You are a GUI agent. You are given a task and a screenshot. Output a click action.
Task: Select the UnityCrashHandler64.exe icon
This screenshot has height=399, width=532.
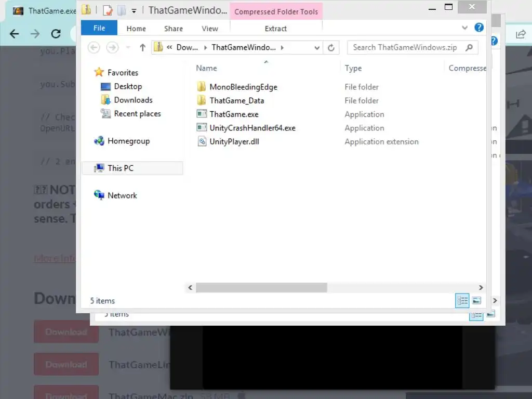point(202,127)
